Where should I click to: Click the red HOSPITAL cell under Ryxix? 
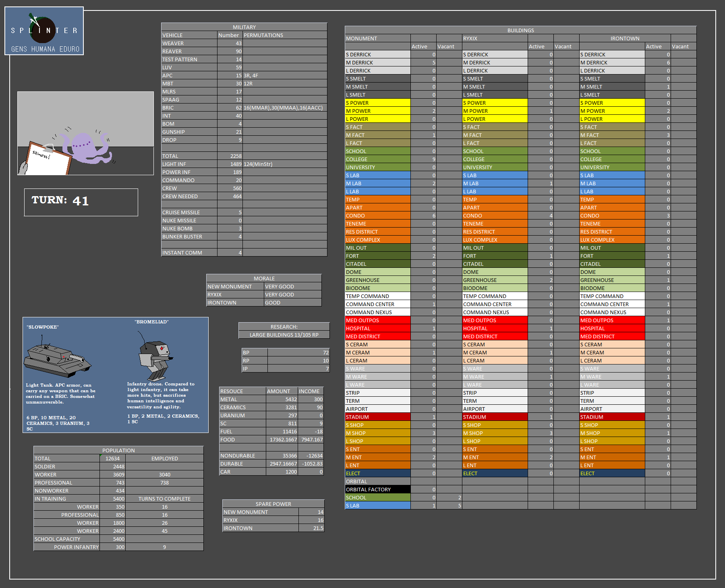[495, 328]
